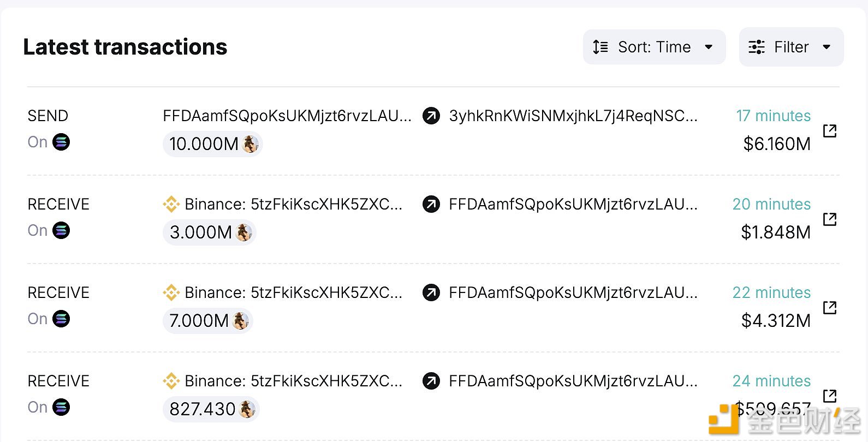868x442 pixels.
Task: Open the Filter dropdown
Action: 791,47
